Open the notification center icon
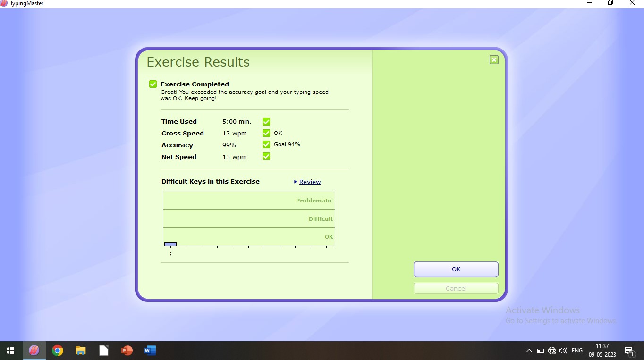This screenshot has width=644, height=360. (629, 351)
